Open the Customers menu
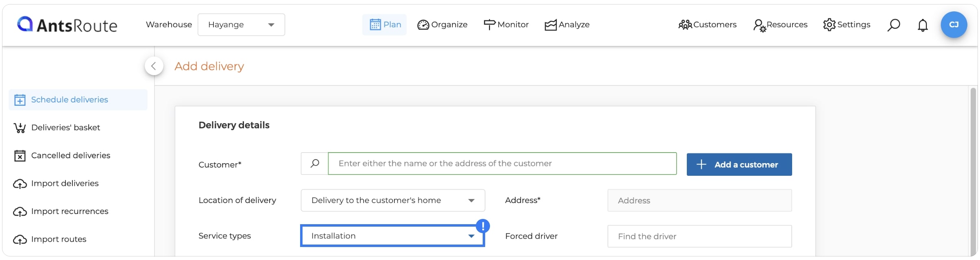 pos(707,25)
